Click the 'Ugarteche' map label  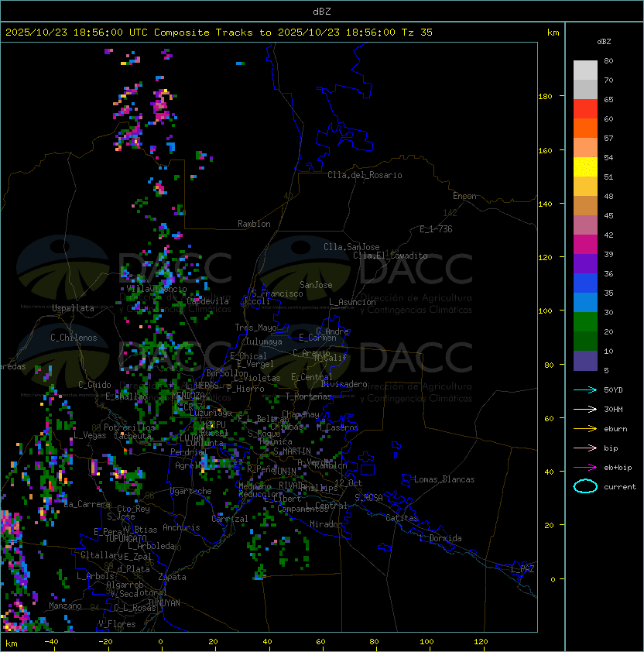tap(191, 491)
